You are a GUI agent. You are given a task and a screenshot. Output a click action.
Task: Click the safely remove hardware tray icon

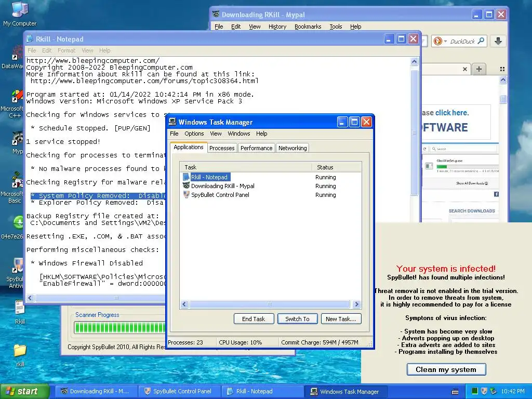point(493,391)
